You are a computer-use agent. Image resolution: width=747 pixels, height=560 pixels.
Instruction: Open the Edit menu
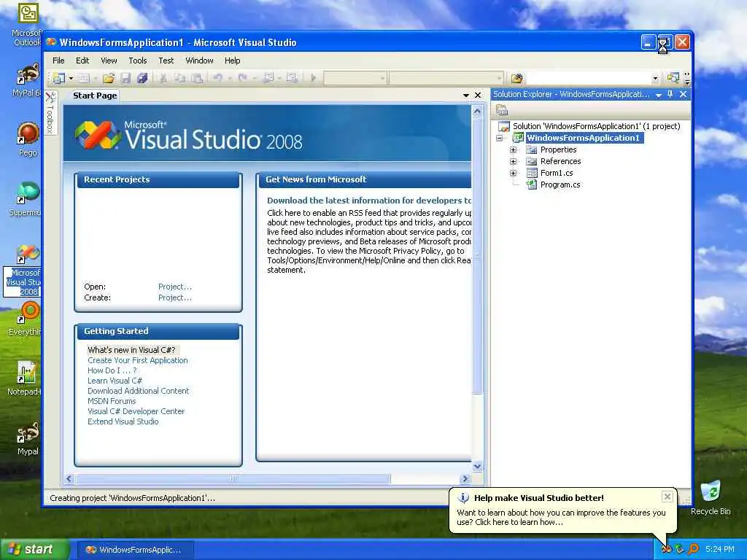coord(82,61)
